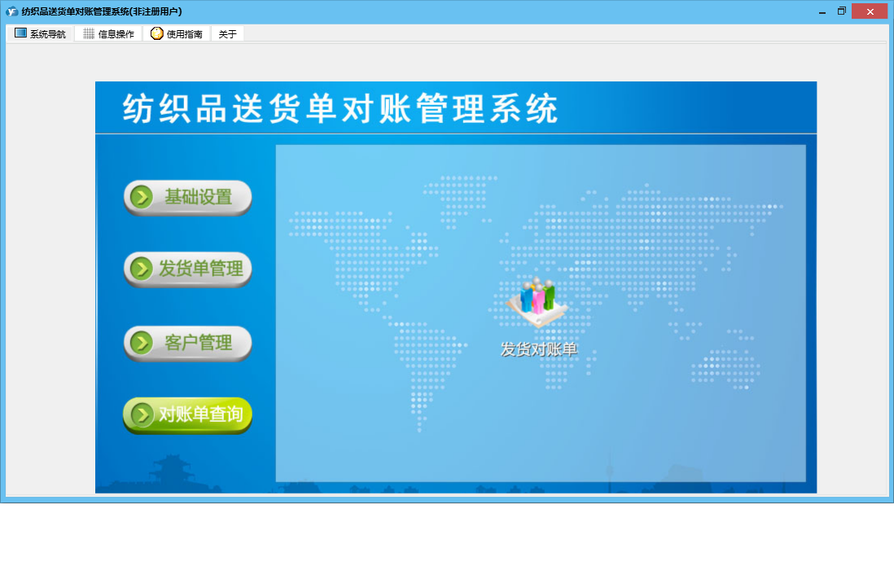Minimize the application window
894x588 pixels.
[822, 11]
